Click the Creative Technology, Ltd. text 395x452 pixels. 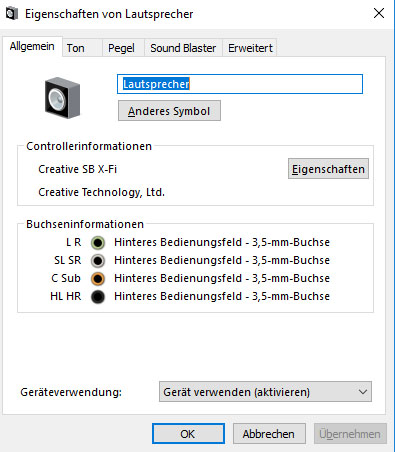pyautogui.click(x=102, y=192)
